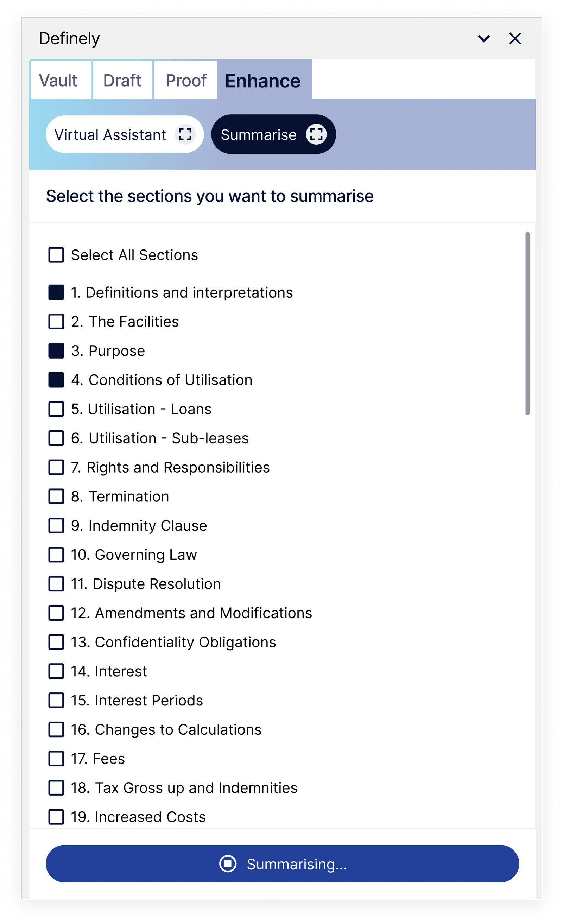
Task: Collapse the panel using the chevron
Action: [x=483, y=38]
